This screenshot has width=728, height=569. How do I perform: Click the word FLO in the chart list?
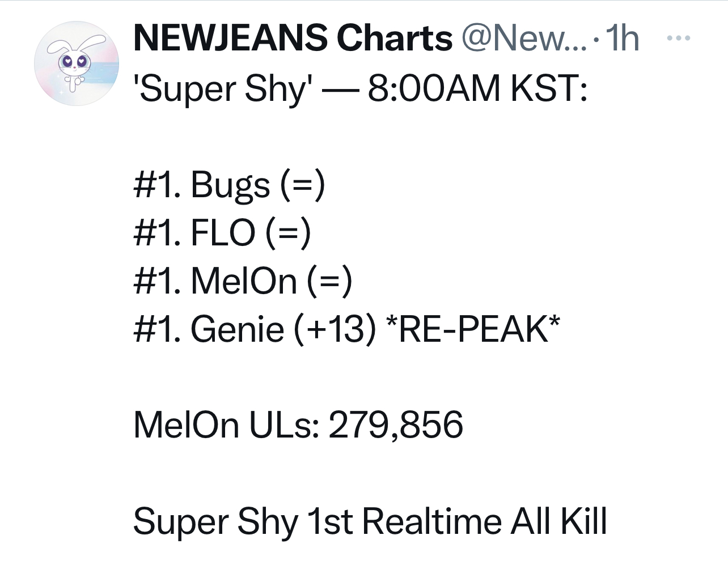pos(223,232)
